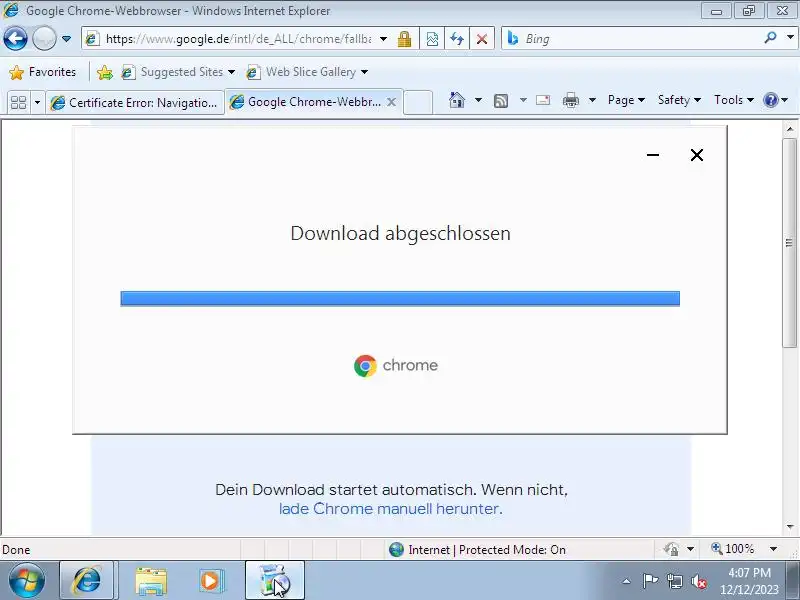Viewport: 800px width, 600px height.
Task: Open the Page menu
Action: point(626,100)
